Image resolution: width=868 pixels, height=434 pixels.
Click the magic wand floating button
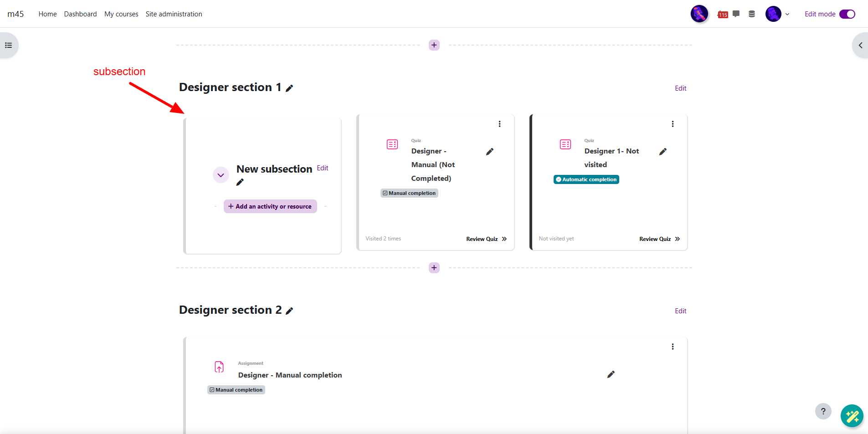[x=852, y=416]
